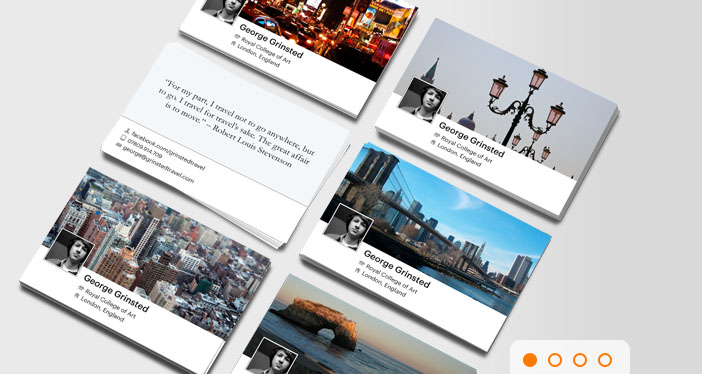Select the first filled orange carousel dot
The image size is (702, 374).
pyautogui.click(x=530, y=360)
